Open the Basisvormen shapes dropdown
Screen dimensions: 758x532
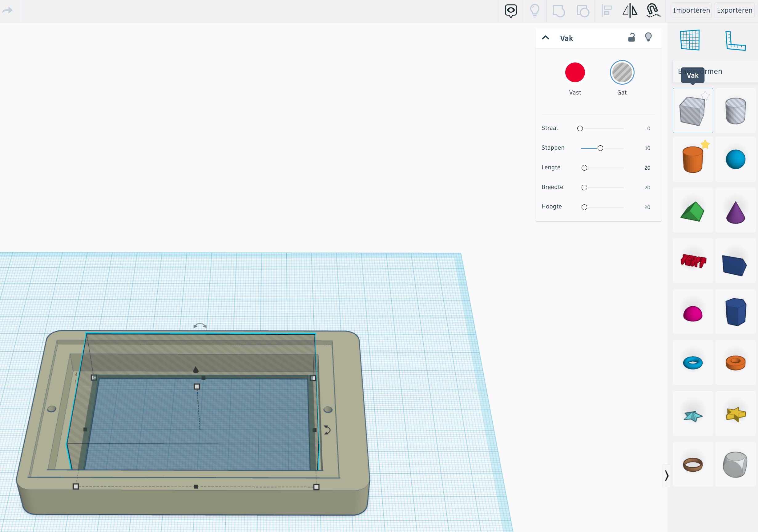715,71
